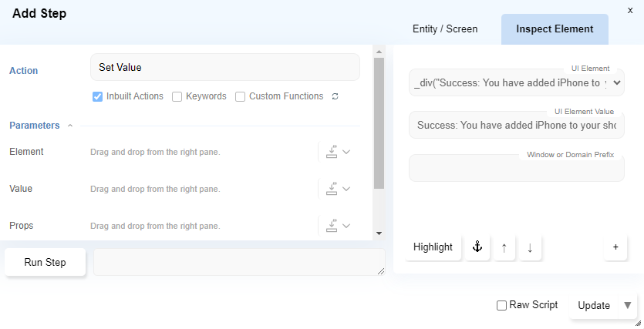Toggle the Raw Script checkbox
This screenshot has height=329, width=644.
pyautogui.click(x=502, y=305)
